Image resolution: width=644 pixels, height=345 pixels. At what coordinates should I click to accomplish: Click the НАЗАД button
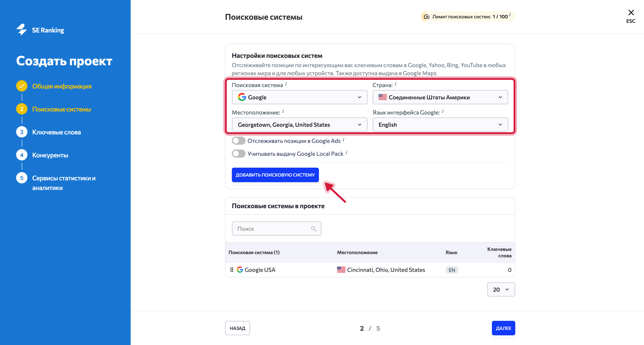(237, 328)
